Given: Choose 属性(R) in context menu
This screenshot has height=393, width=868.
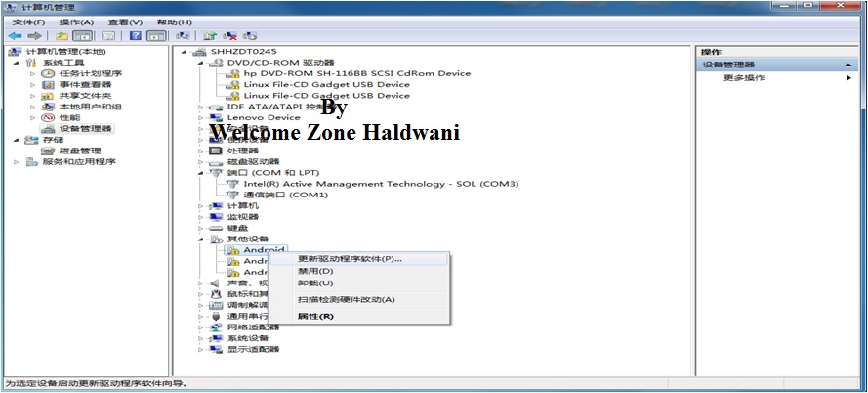Looking at the screenshot, I should pos(358,317).
